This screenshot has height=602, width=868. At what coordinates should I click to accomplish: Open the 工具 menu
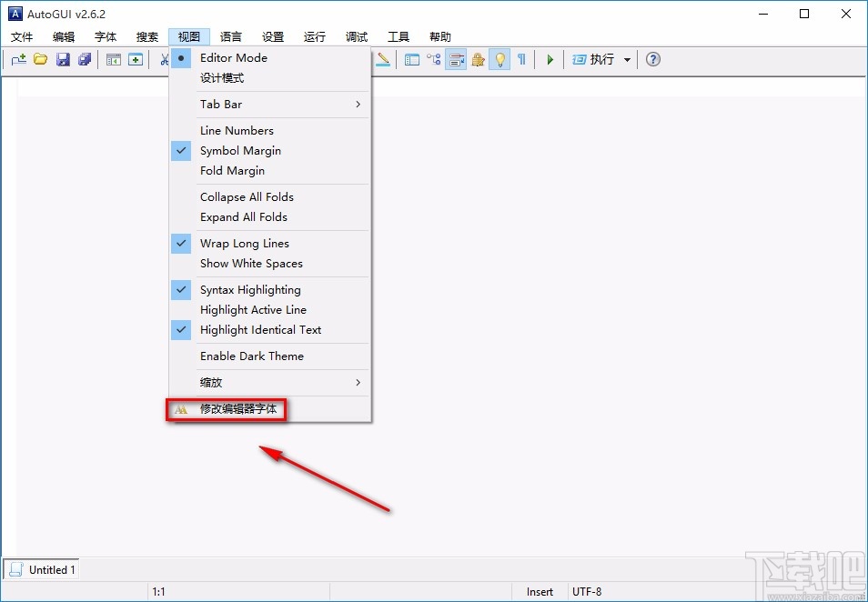pos(399,37)
